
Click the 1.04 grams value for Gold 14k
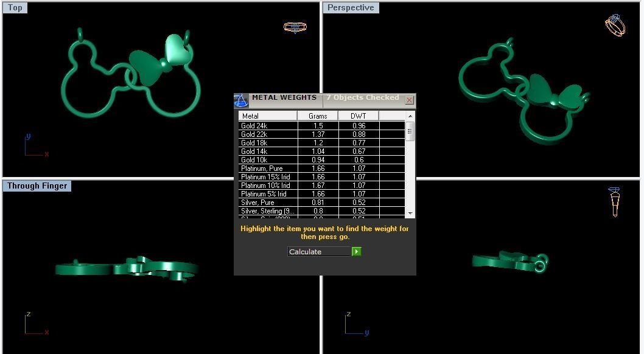(x=318, y=151)
